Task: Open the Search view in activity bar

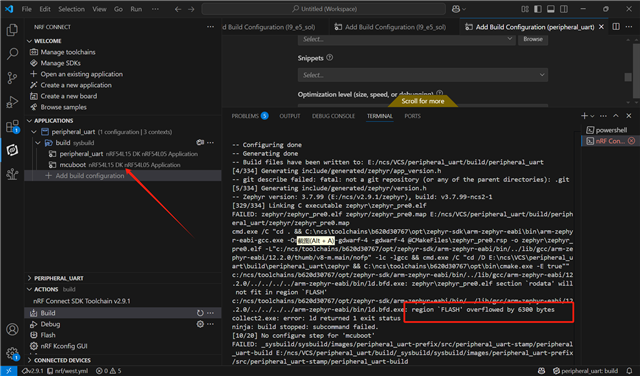Action: [x=12, y=53]
